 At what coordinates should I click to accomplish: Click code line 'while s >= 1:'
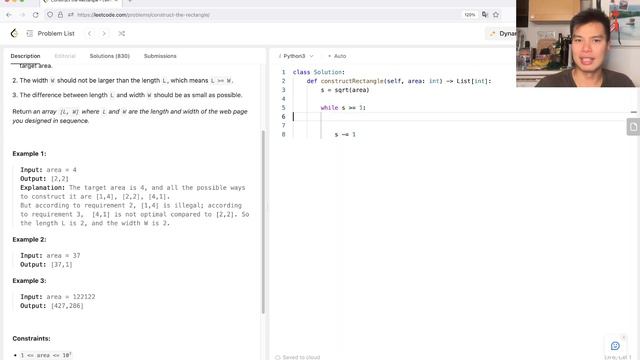(343, 108)
